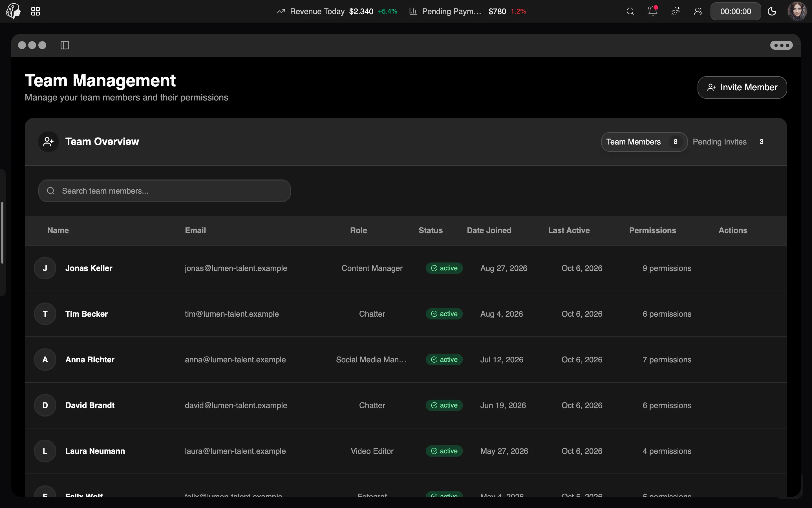Open the AI sparkles icon
Viewport: 812px width, 508px height.
click(675, 11)
